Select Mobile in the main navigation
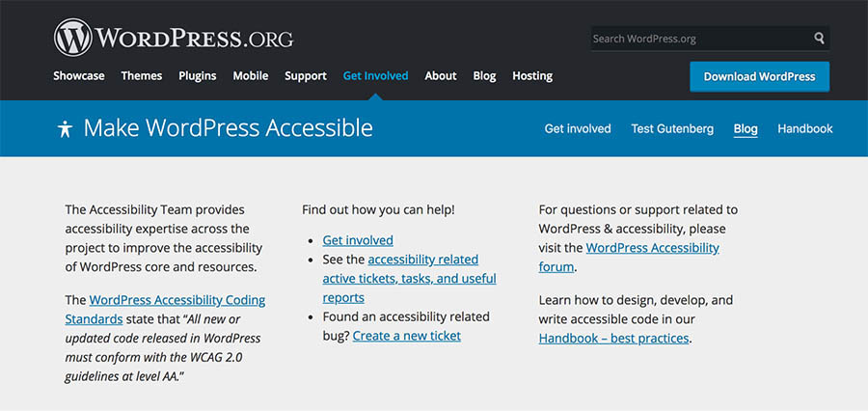The height and width of the screenshot is (411, 868). pyautogui.click(x=251, y=76)
